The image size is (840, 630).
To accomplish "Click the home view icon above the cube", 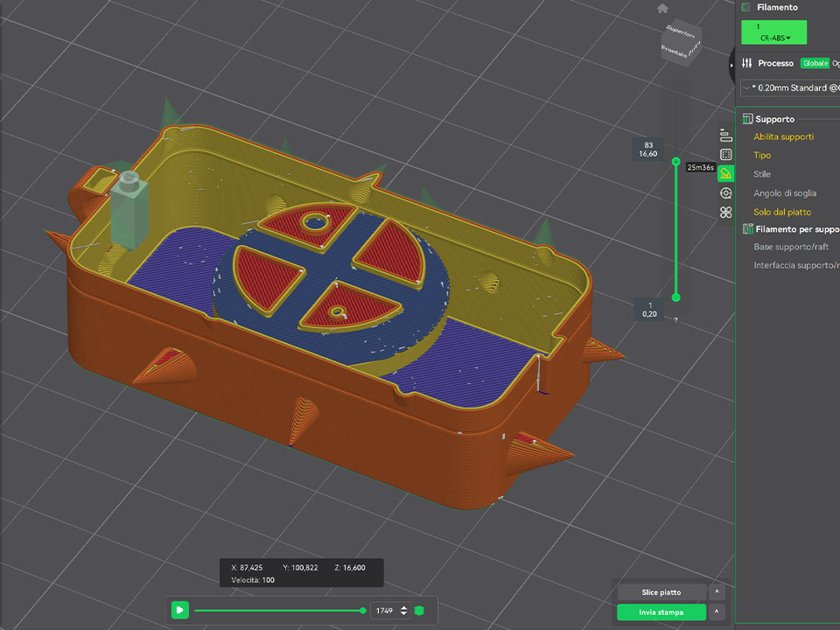I will coord(662,8).
